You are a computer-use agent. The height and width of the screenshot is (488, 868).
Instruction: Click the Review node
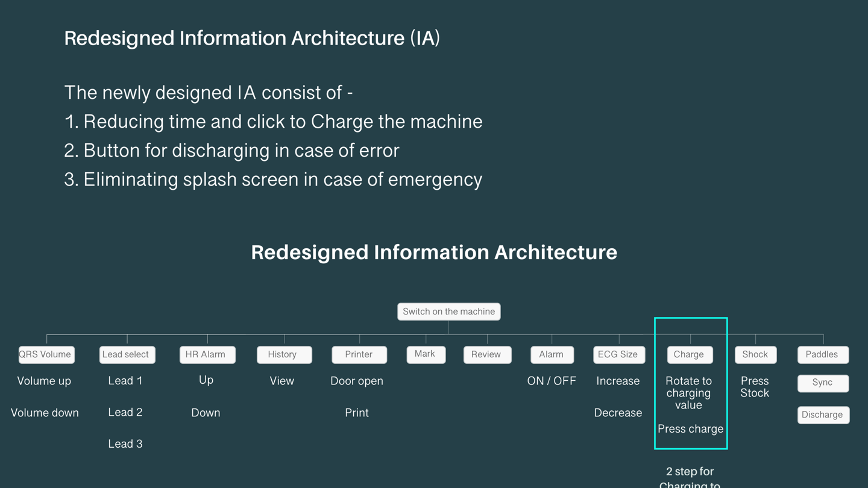point(487,354)
